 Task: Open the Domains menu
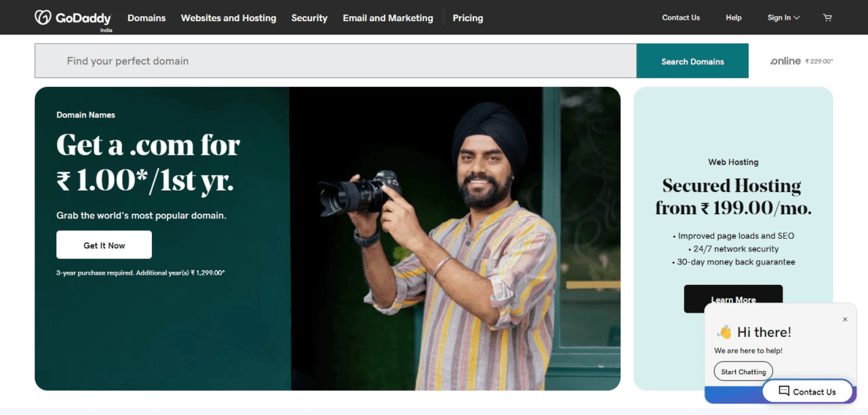146,18
